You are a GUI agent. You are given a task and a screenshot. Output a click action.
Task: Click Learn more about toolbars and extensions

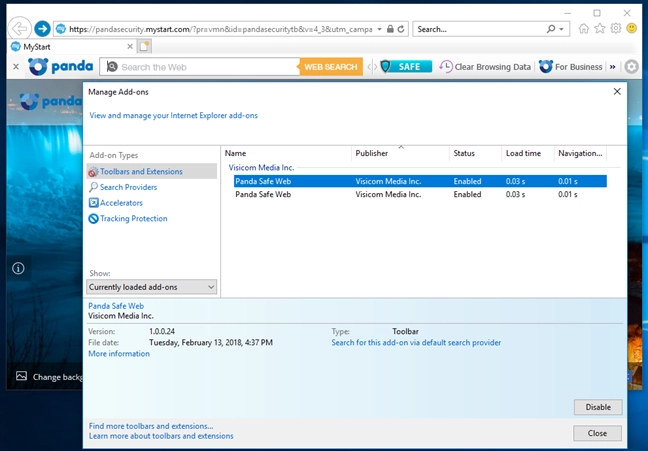[x=161, y=436]
